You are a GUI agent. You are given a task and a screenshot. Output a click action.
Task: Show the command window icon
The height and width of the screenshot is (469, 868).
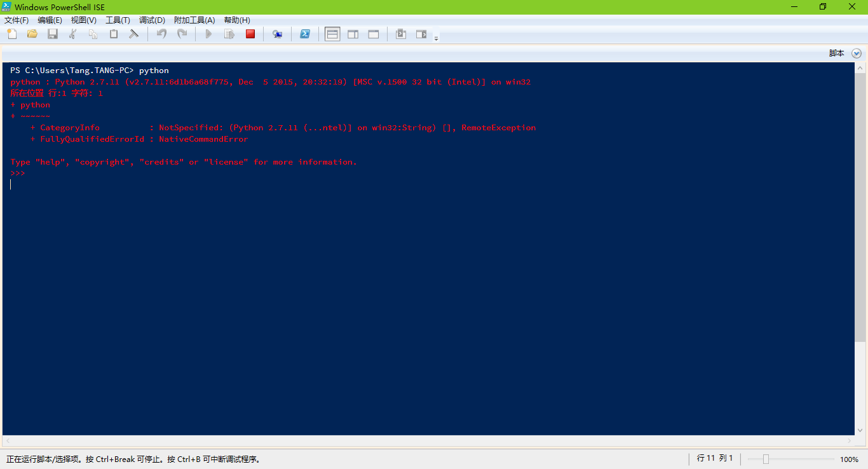pyautogui.click(x=401, y=34)
